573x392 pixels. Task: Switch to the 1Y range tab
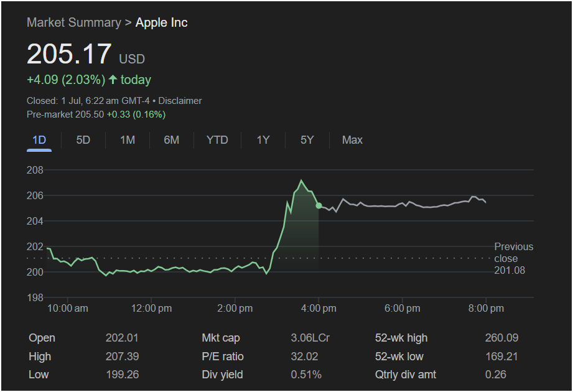coord(263,140)
